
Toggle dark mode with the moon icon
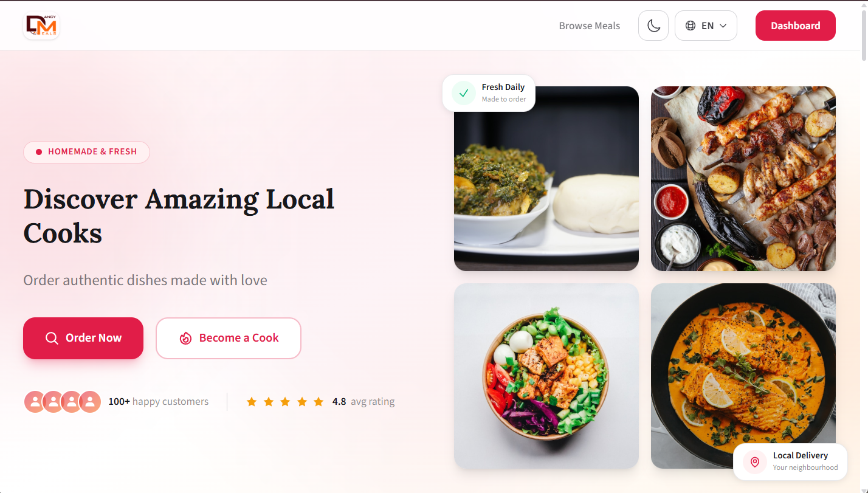tap(653, 26)
